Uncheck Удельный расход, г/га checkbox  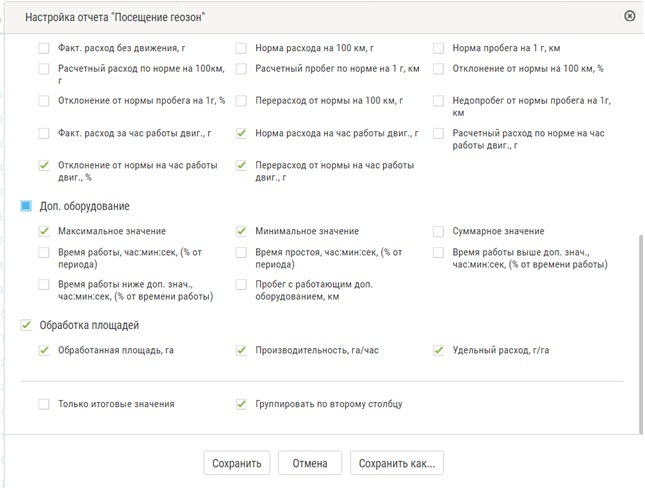[x=439, y=350]
